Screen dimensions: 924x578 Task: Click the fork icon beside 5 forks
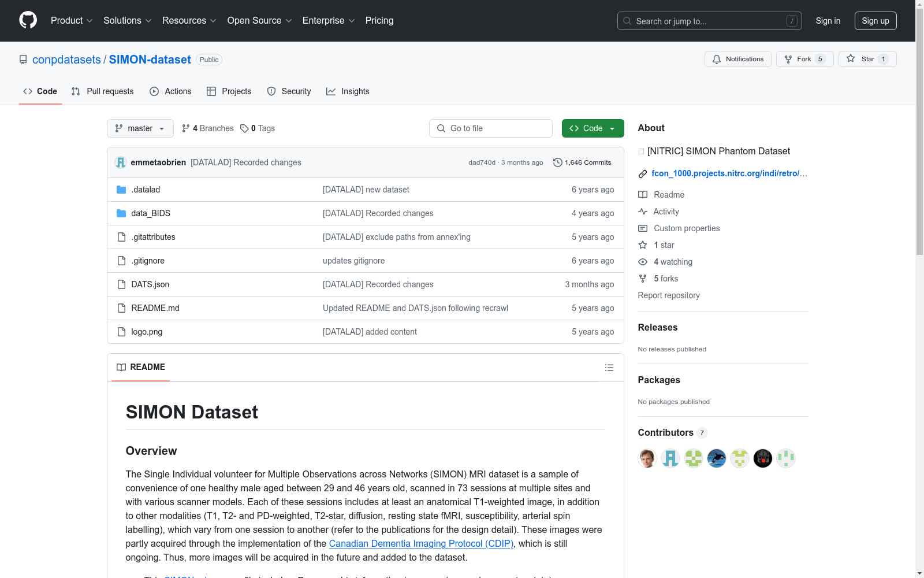643,279
